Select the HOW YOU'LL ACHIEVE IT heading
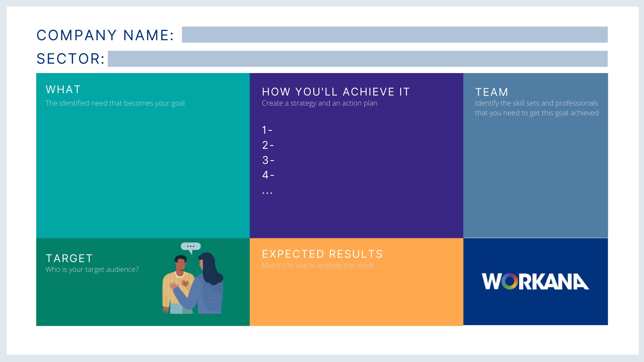This screenshot has height=362, width=644. click(x=336, y=92)
